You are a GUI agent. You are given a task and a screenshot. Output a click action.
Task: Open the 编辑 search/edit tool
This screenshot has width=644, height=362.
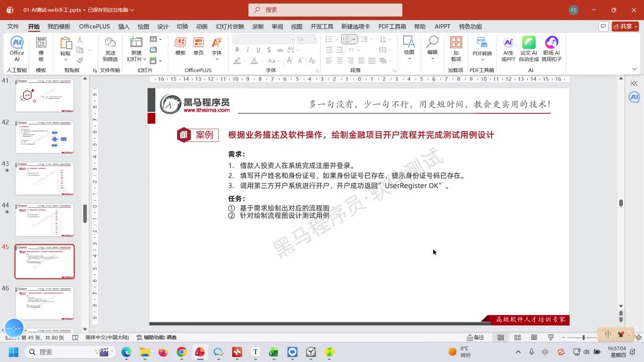pos(432,48)
